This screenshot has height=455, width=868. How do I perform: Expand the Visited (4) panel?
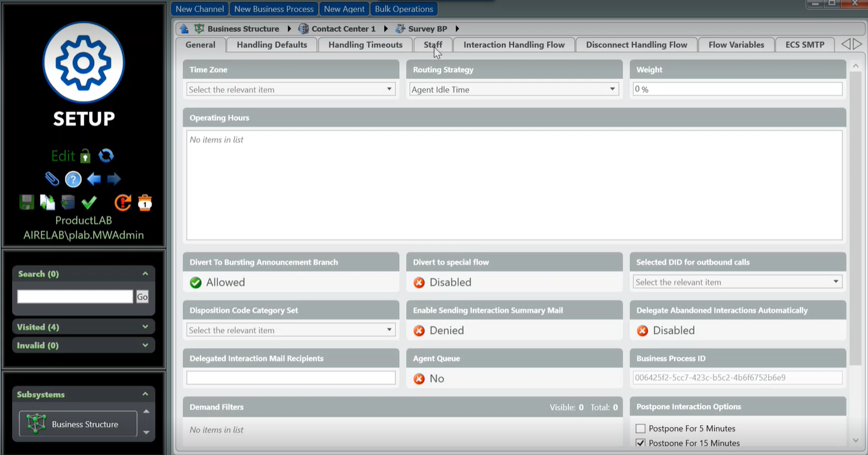point(83,327)
